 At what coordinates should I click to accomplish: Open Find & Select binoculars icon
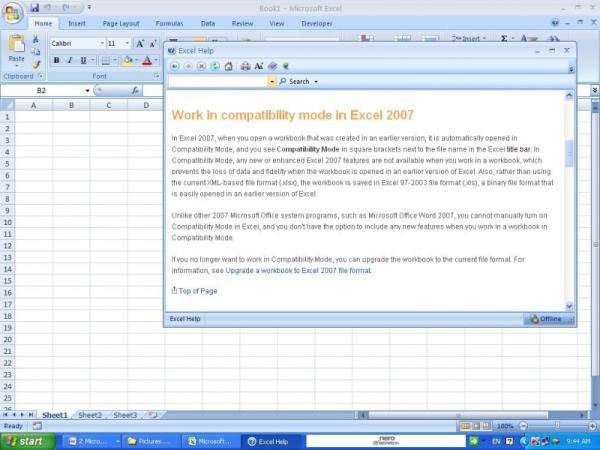click(553, 38)
